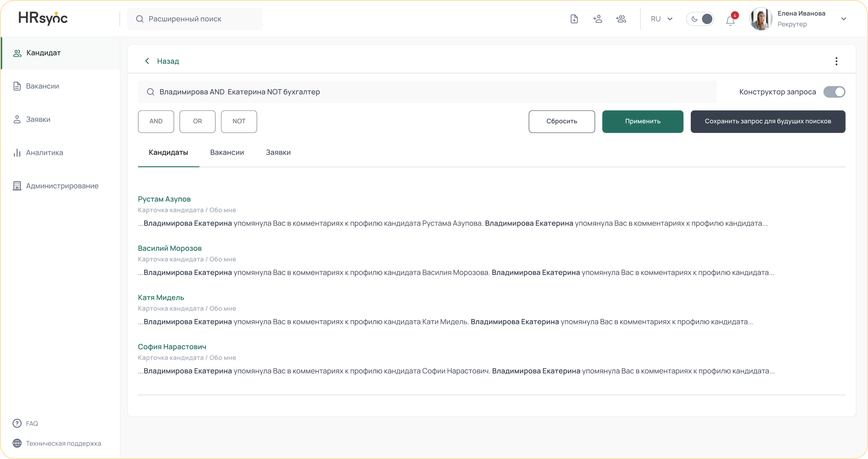Click the Рекрутер role label
Viewport: 868px width, 459px height.
792,24
